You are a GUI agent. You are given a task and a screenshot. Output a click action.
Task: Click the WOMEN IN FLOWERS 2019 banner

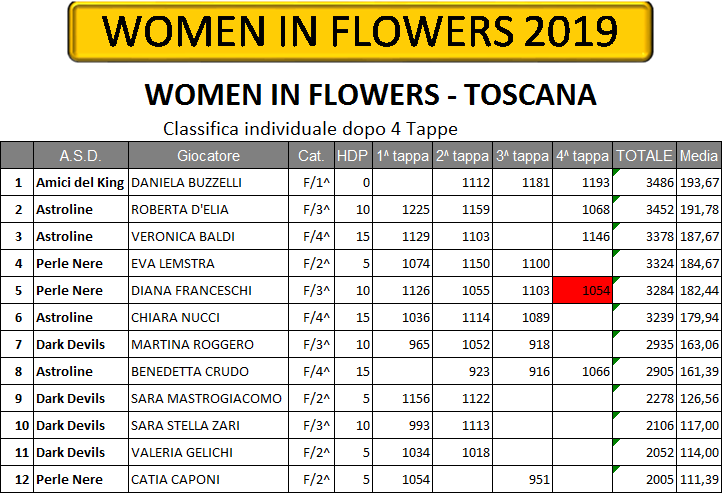tap(360, 31)
